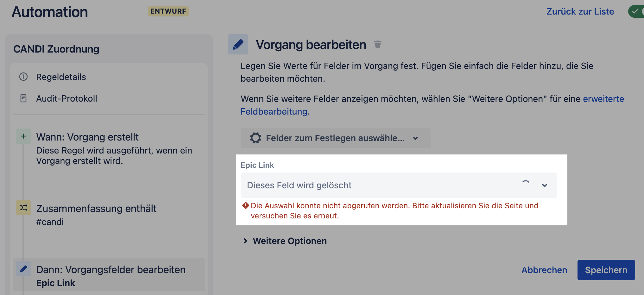The height and width of the screenshot is (295, 644).
Task: Click the yellow shuffle condition icon
Action: [23, 208]
